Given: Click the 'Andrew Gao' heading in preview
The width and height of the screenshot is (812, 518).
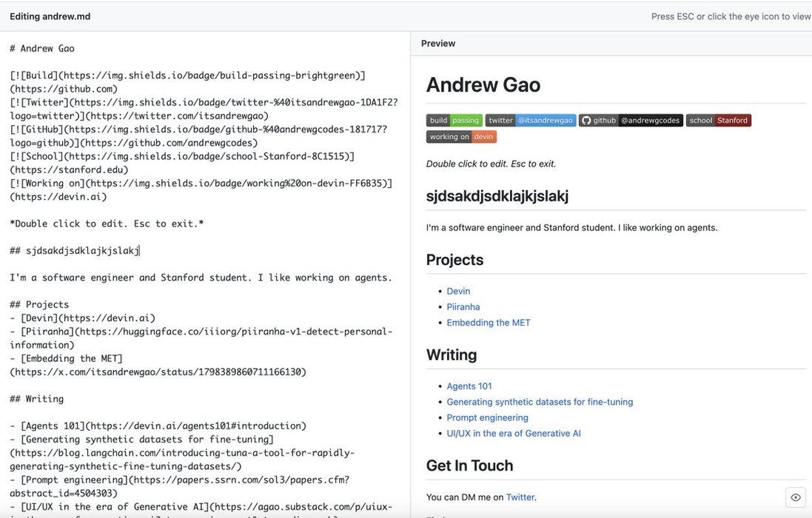Looking at the screenshot, I should coord(483,85).
